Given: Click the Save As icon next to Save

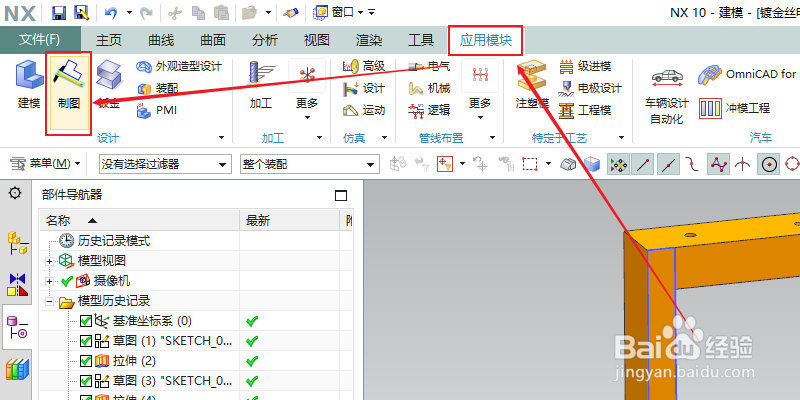Looking at the screenshot, I should pyautogui.click(x=81, y=12).
